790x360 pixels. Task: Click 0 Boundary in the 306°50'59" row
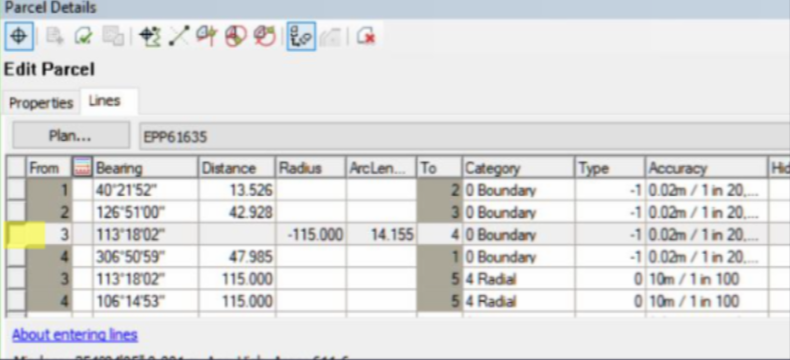coord(518,257)
